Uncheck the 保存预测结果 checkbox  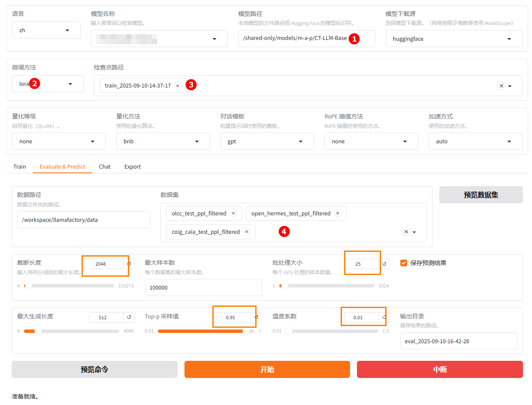click(x=404, y=263)
